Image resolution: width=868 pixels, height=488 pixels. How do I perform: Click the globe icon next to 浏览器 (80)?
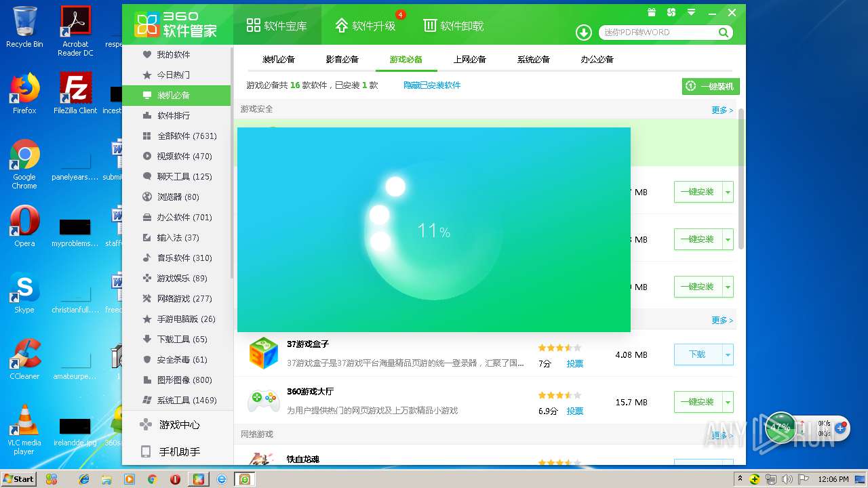[x=146, y=197]
